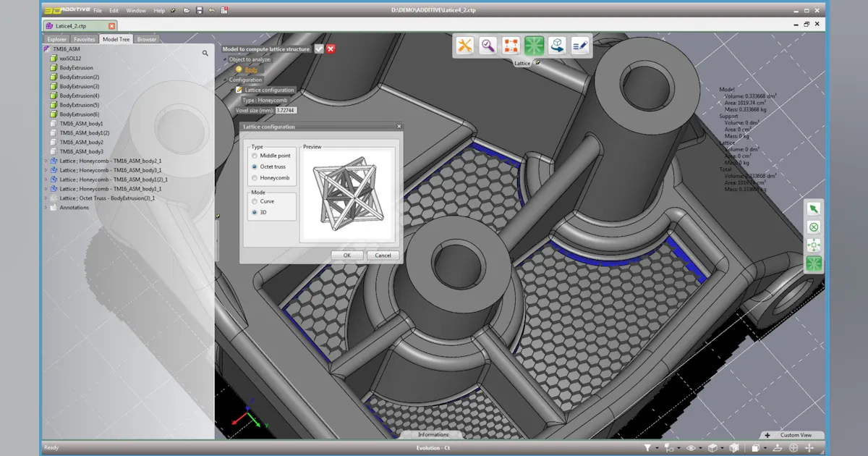Click the search magnifier in model tree
Viewport: 868px width, 456px height.
[205, 53]
